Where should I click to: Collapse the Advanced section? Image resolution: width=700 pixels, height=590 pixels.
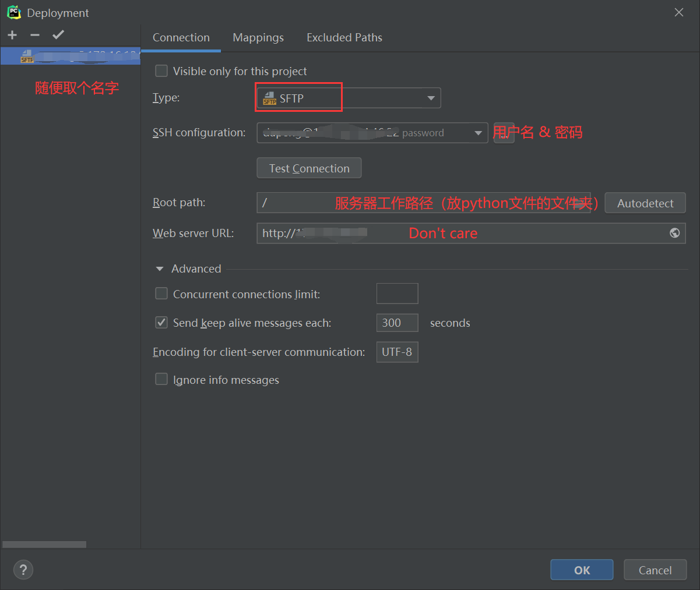(x=160, y=268)
